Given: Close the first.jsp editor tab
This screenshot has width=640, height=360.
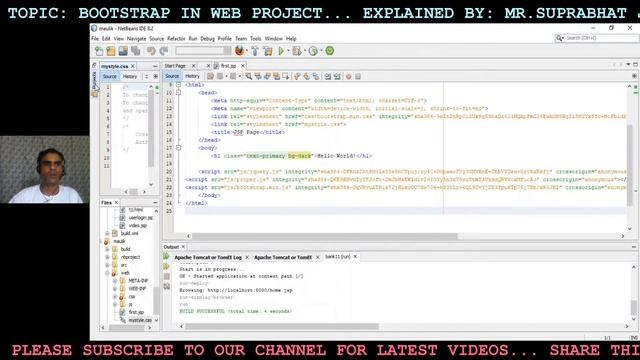Looking at the screenshot, I should 242,66.
